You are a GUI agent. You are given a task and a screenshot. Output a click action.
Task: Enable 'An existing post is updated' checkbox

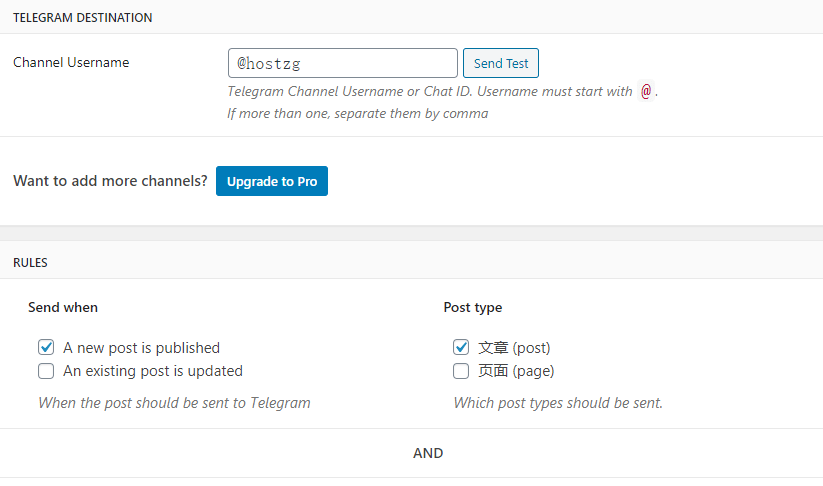tap(46, 371)
